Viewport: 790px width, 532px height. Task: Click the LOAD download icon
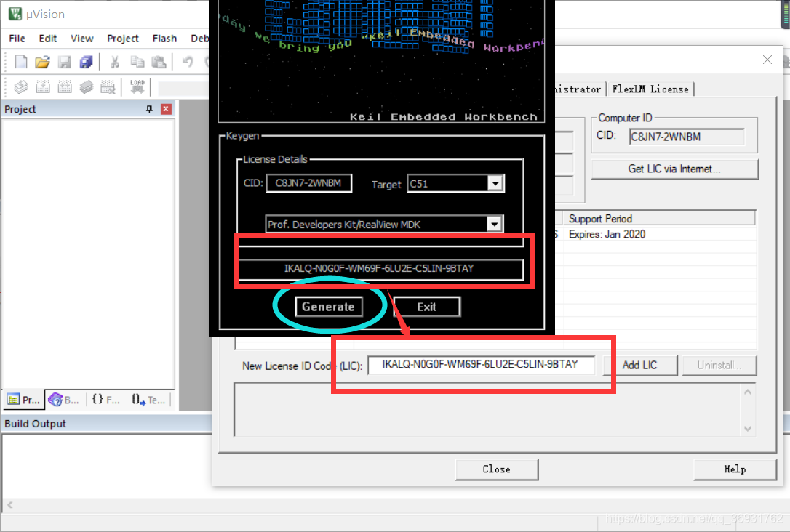[137, 86]
